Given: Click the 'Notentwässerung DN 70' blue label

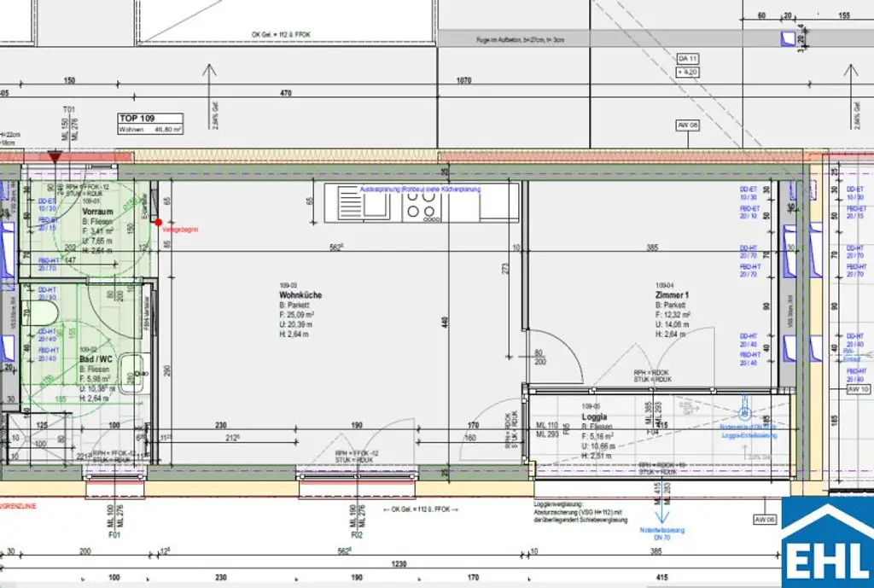Looking at the screenshot, I should click(x=661, y=534).
